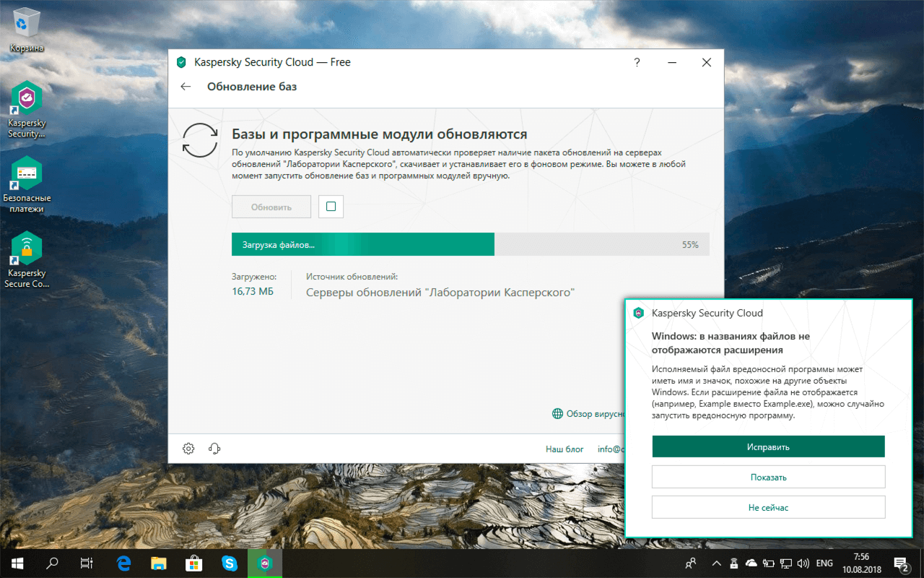
Task: Click the help question mark icon
Action: click(637, 62)
